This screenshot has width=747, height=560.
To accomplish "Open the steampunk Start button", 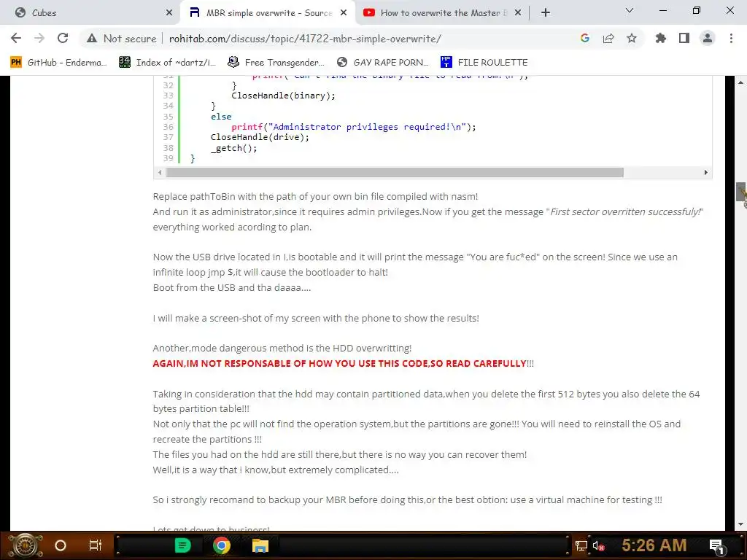I will [x=26, y=545].
